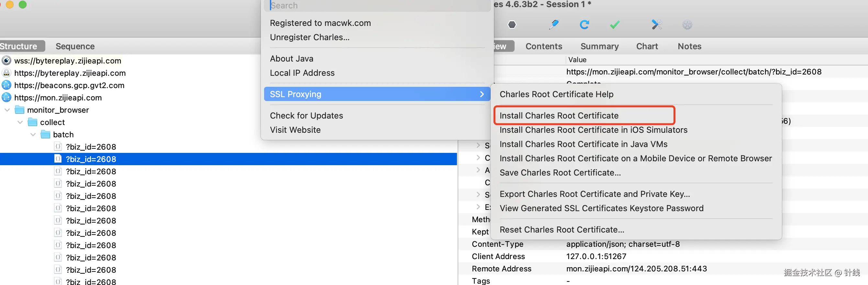868x285 pixels.
Task: Open the Notes tab
Action: 689,46
